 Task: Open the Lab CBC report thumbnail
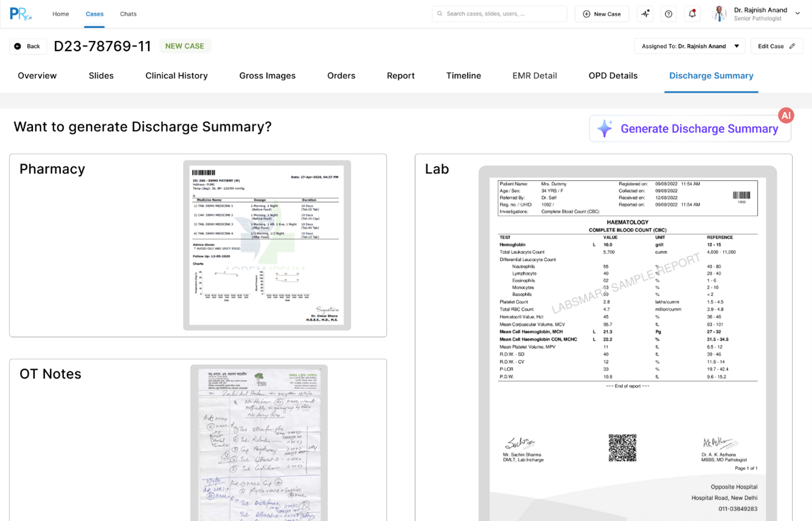(x=627, y=341)
